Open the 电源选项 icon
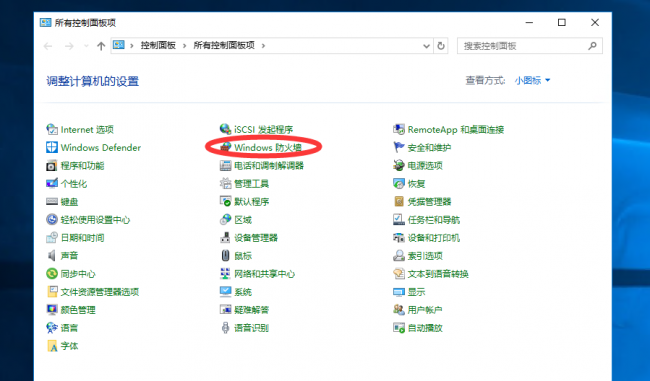650x381 pixels. (399, 165)
